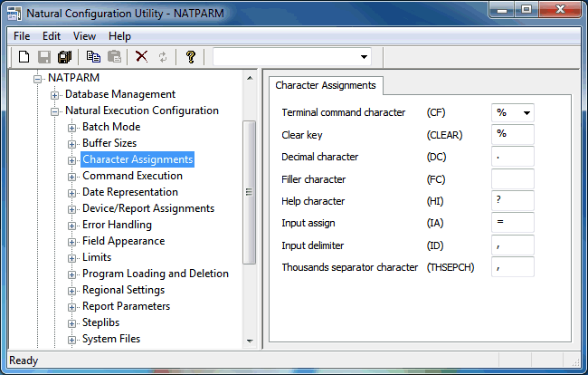588x375 pixels.
Task: Select the Character Assignments tab
Action: click(x=326, y=85)
